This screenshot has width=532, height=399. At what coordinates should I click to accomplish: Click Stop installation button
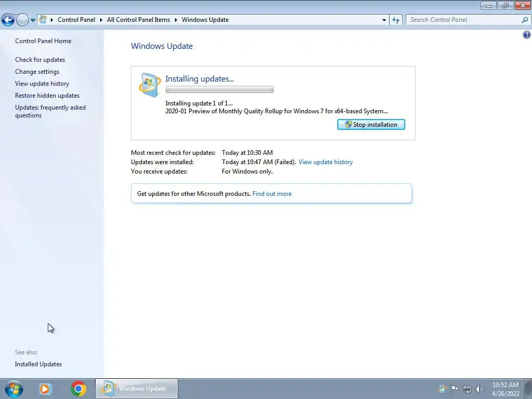tap(371, 125)
